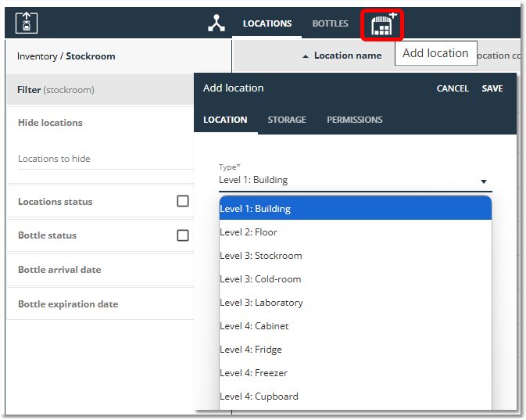Click the Locations to hide input field
The height and width of the screenshot is (420, 526).
(106, 159)
